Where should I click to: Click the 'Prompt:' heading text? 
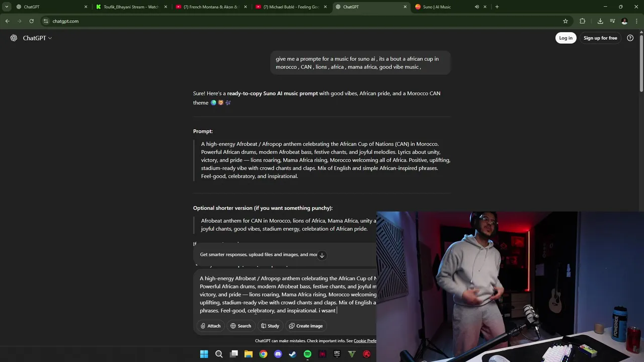pos(203,131)
